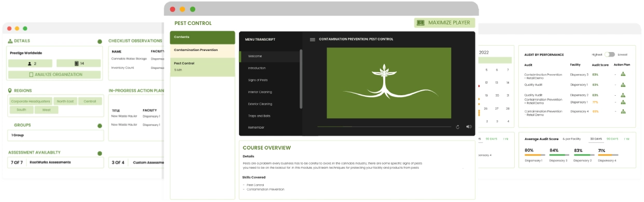644x202 pixels.
Task: Click the green course video thumbnail
Action: (x=388, y=83)
